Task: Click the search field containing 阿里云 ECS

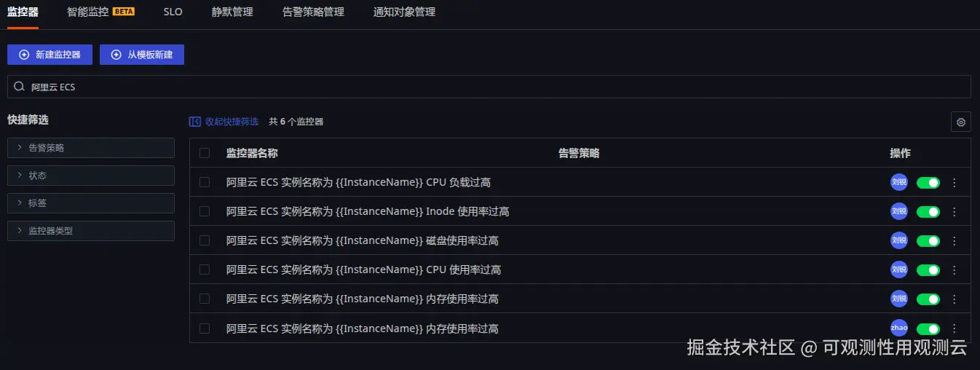Action: pos(489,87)
